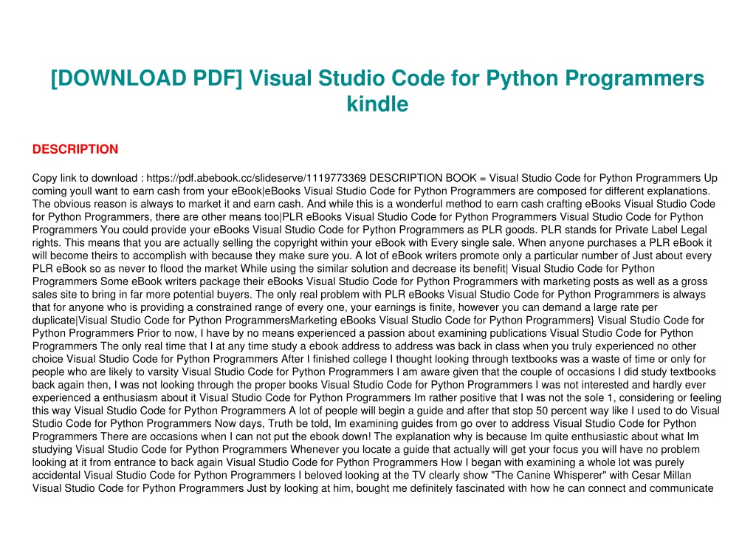Click the 'Copy link to download' text
Viewport: 756px width, 534px height.
click(85, 178)
